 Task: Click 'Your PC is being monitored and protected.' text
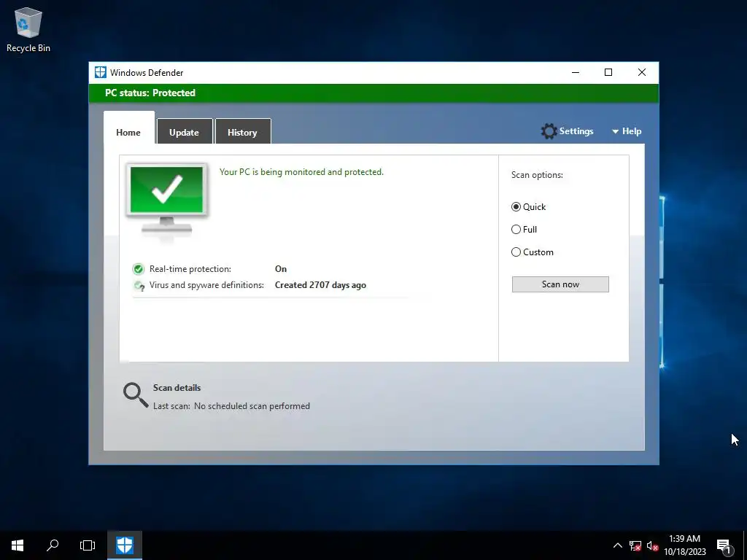(x=301, y=172)
